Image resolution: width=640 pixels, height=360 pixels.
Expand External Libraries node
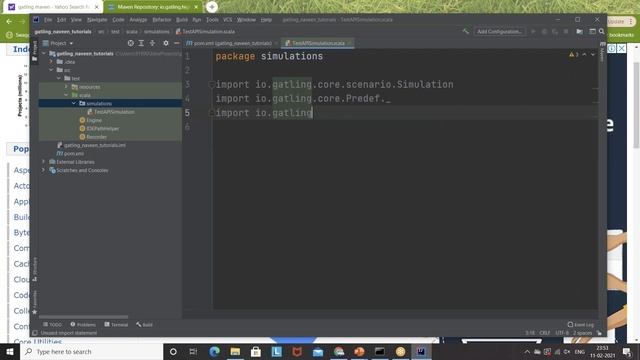(44, 162)
